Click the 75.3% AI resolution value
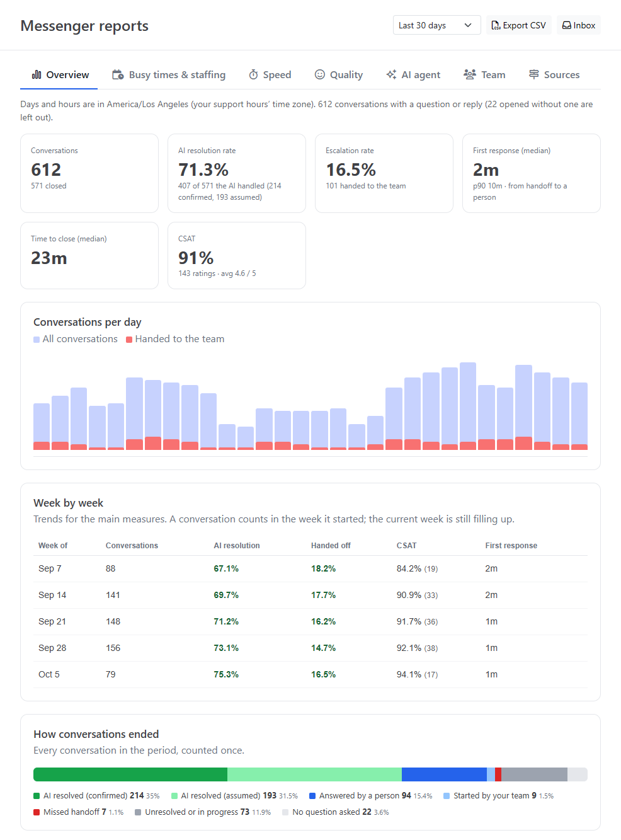This screenshot has width=621, height=840. coord(226,674)
